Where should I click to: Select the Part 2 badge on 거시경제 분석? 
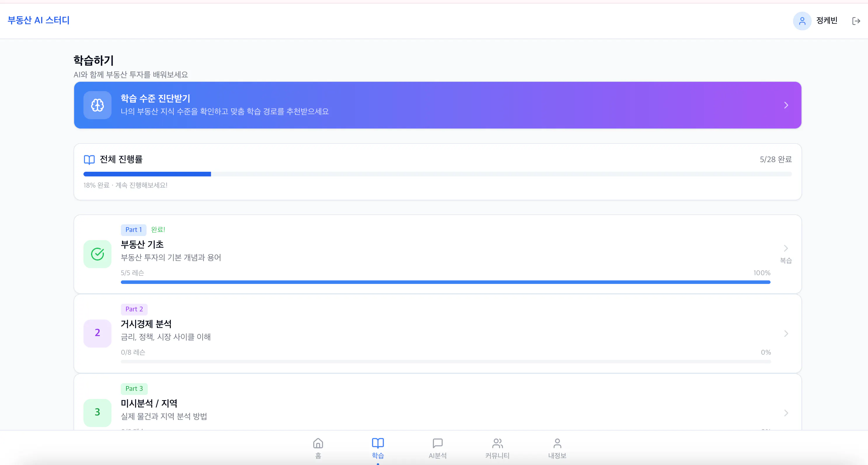coord(134,309)
